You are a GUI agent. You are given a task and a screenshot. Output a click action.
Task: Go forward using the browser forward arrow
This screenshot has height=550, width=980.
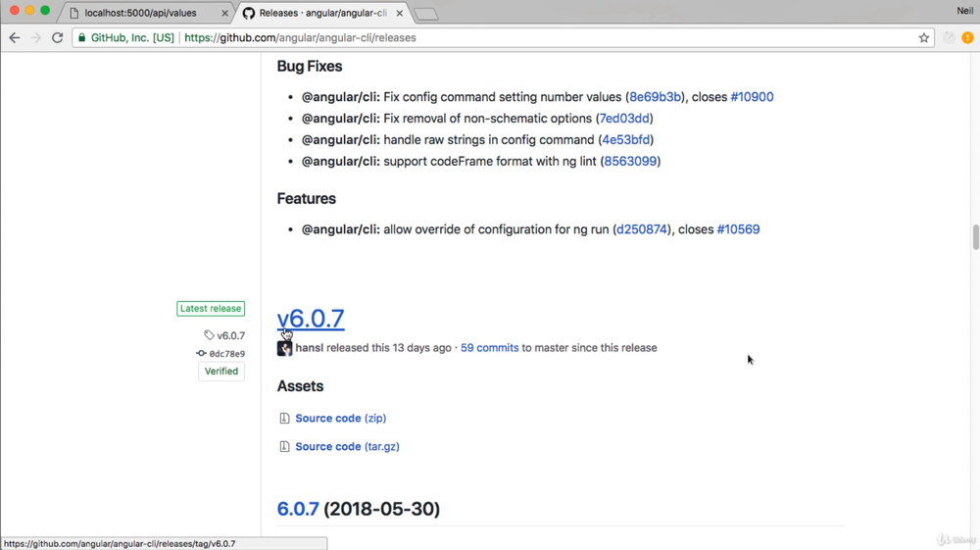pyautogui.click(x=35, y=37)
